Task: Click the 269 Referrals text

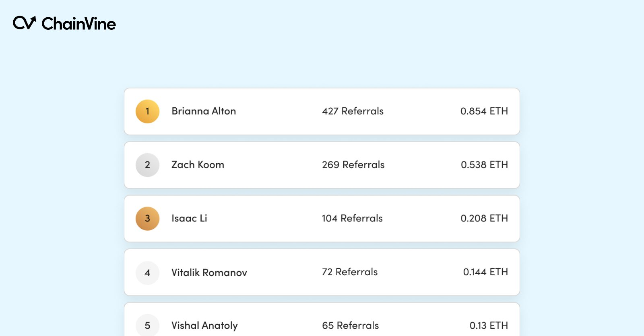Action: (x=353, y=164)
